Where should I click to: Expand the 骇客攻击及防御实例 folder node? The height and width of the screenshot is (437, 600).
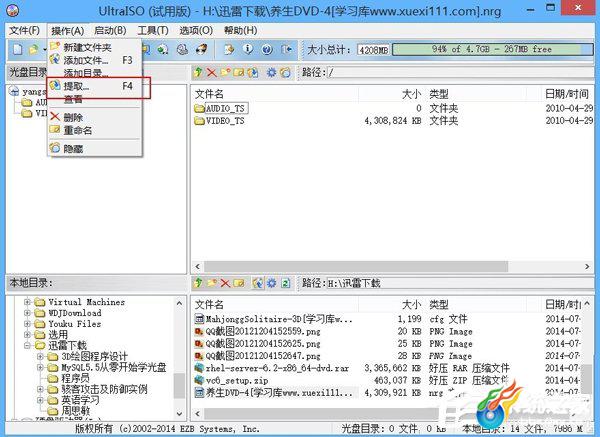(40, 389)
